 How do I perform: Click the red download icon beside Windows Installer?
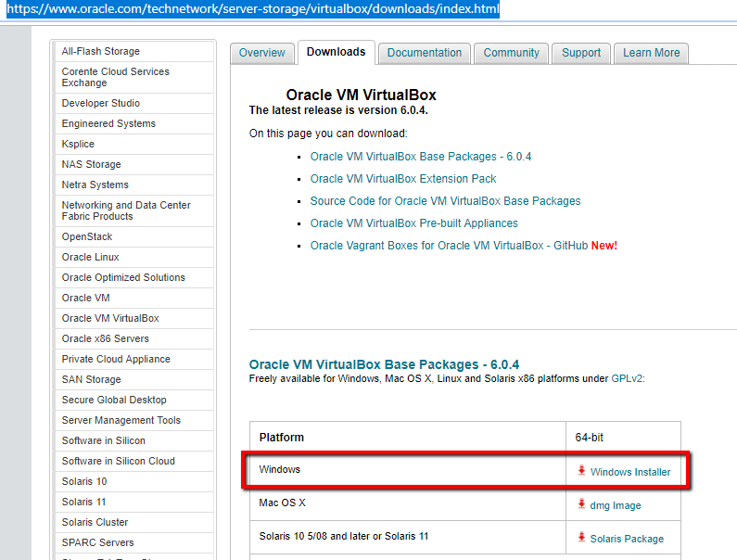[x=581, y=470]
